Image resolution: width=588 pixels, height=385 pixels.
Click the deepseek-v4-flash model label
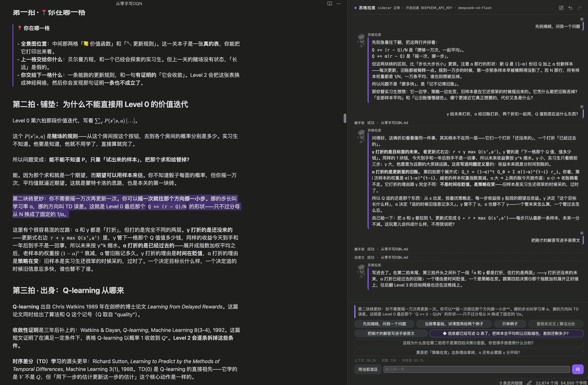pyautogui.click(x=475, y=8)
